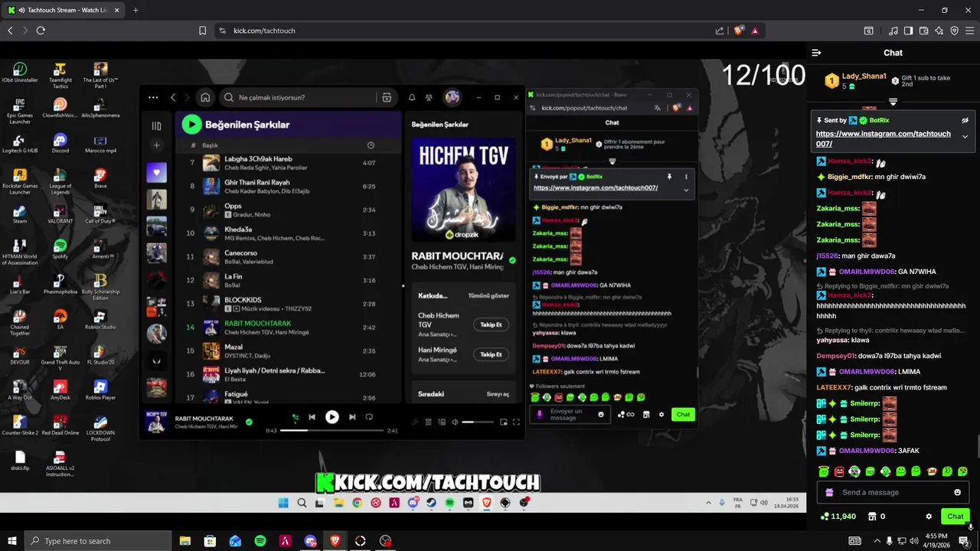Viewport: 980px width, 551px height.
Task: Open Liked Songs heart tile in the sidebar
Action: (156, 172)
